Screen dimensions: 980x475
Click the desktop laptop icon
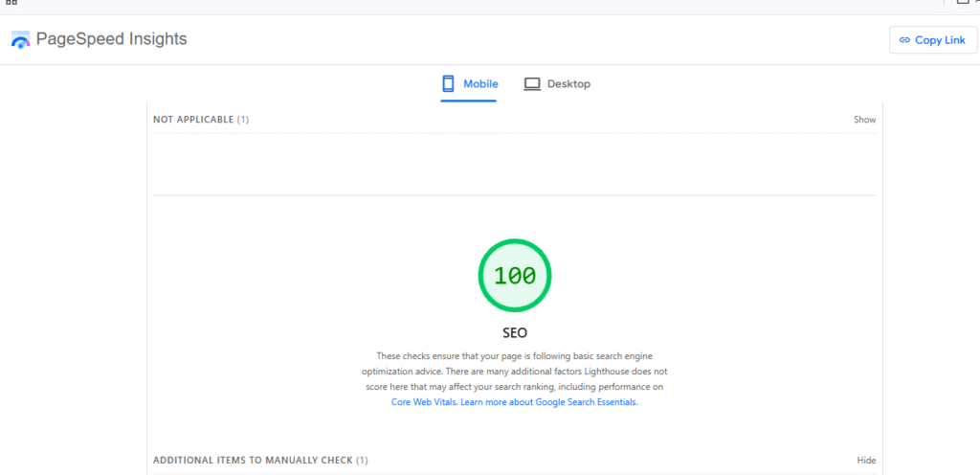pos(532,84)
